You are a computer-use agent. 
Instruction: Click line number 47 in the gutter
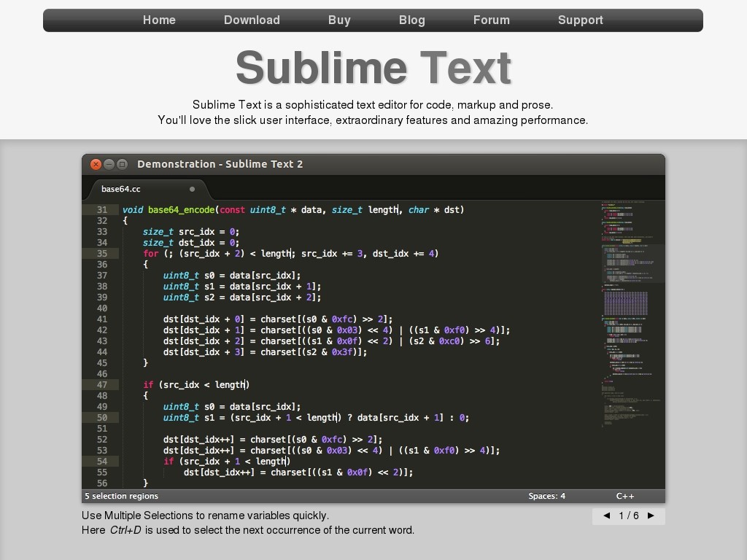102,385
